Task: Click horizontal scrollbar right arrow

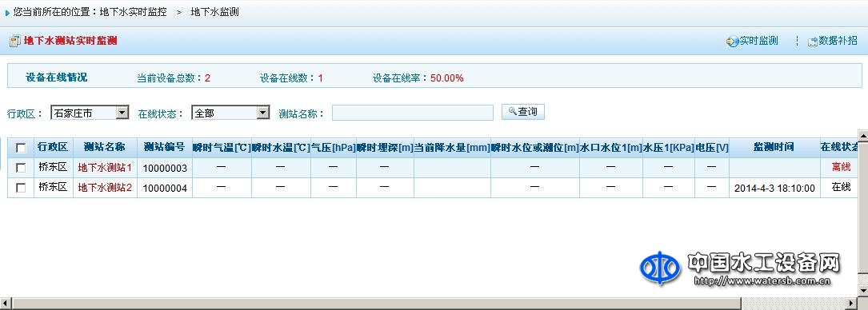Action: (x=851, y=304)
